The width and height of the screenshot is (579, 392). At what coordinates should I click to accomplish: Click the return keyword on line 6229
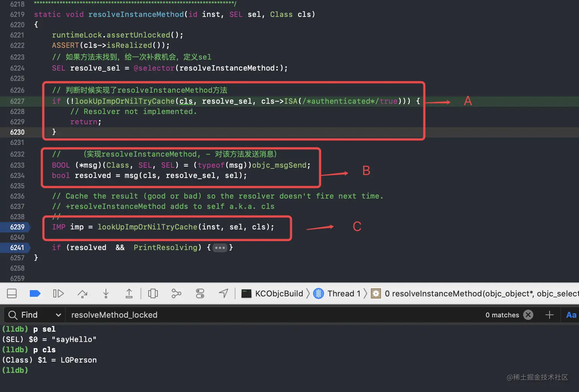click(84, 122)
